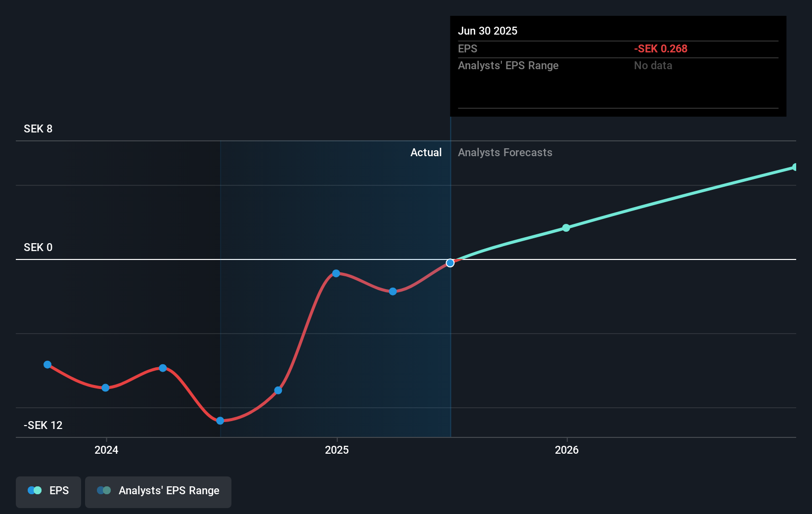
Task: Toggle the Analysts' EPS Range series
Action: point(158,492)
